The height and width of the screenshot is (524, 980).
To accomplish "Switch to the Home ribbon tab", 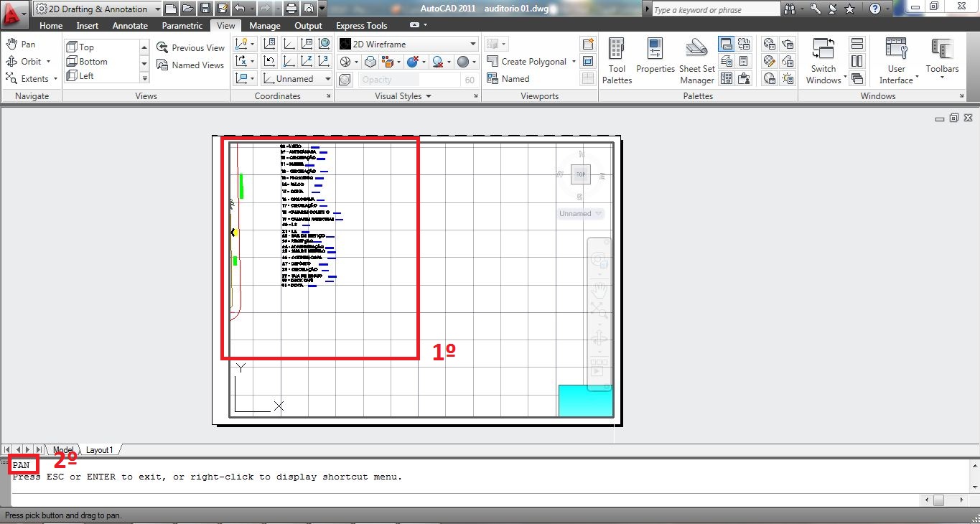I will tap(51, 26).
